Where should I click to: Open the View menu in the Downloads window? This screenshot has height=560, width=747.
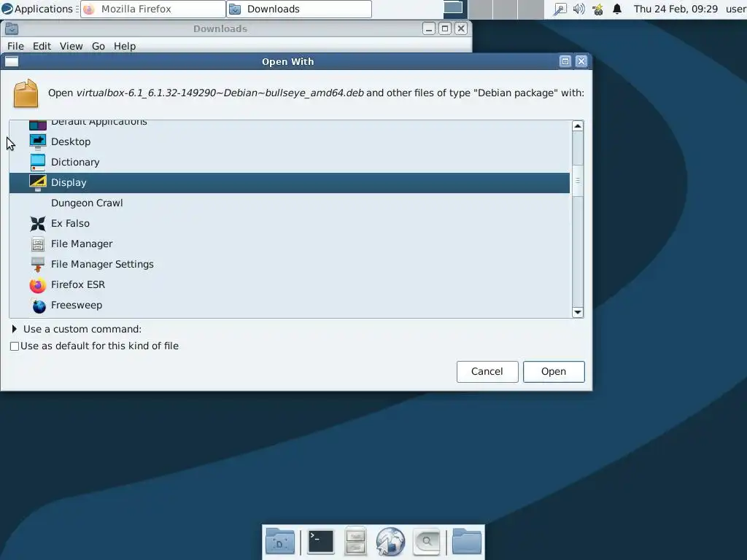(71, 46)
